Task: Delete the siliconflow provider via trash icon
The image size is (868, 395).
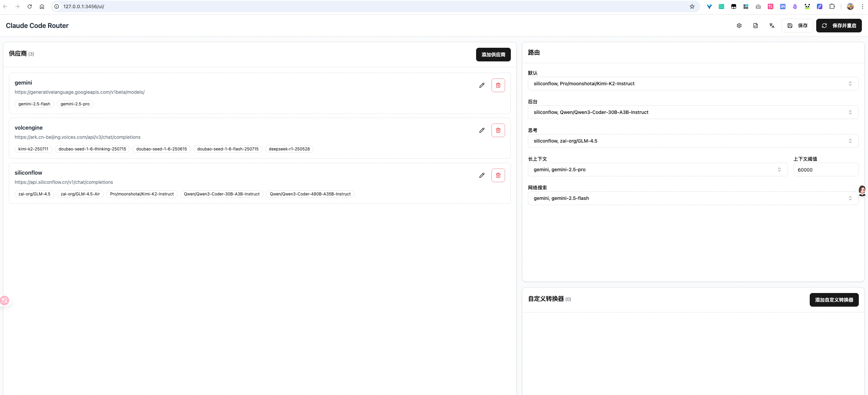Action: click(498, 175)
